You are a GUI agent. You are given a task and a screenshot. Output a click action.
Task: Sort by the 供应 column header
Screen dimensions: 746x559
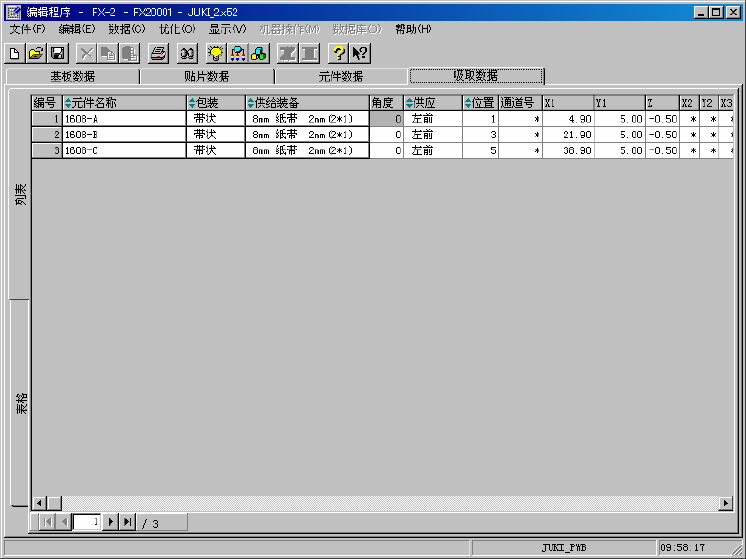click(433, 103)
